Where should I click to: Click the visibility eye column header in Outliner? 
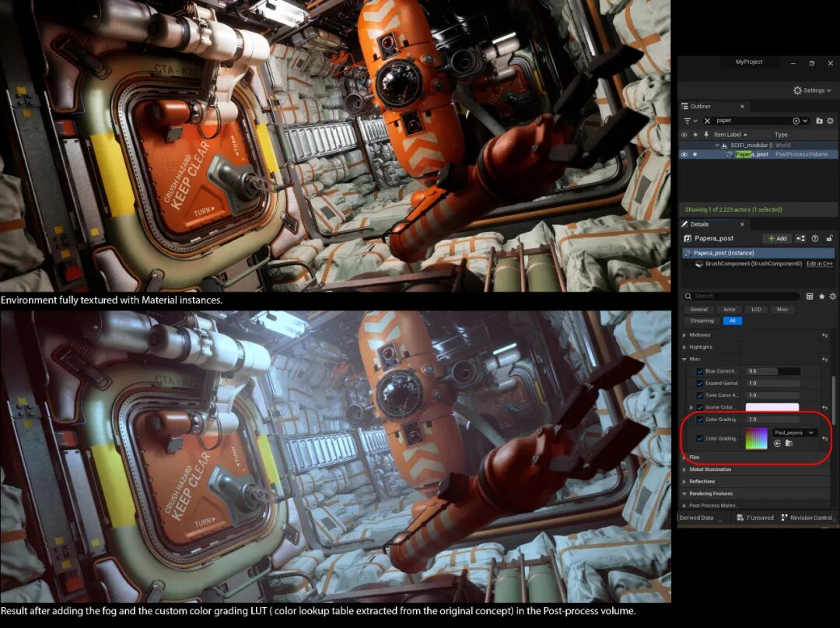click(684, 135)
